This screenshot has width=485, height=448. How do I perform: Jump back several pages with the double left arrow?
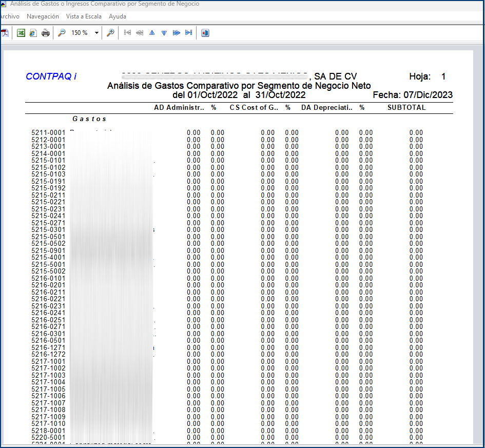click(x=140, y=32)
